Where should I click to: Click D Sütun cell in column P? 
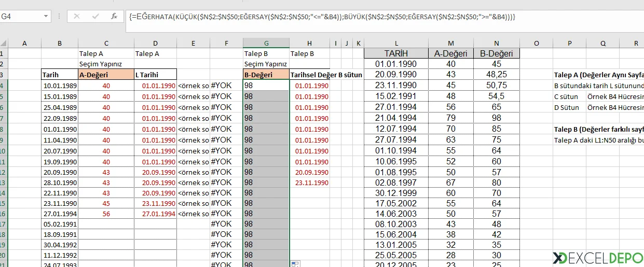point(569,107)
